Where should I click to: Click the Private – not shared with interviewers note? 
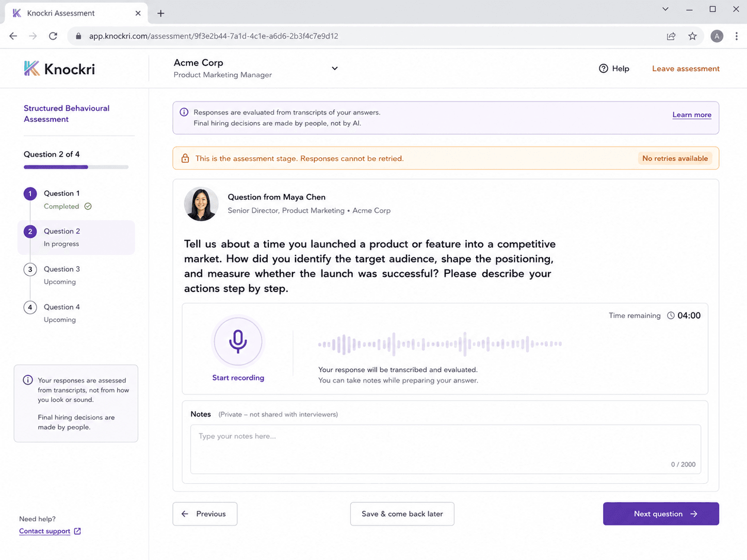[278, 415]
